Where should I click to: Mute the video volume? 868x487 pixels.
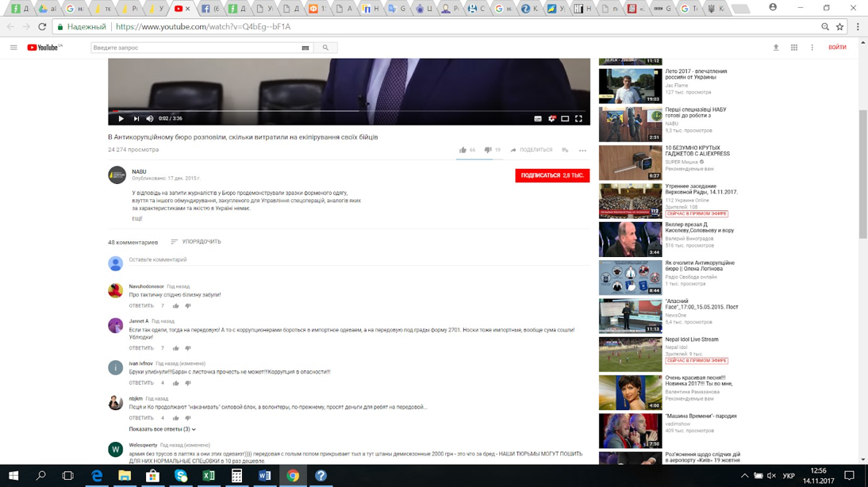(x=150, y=119)
